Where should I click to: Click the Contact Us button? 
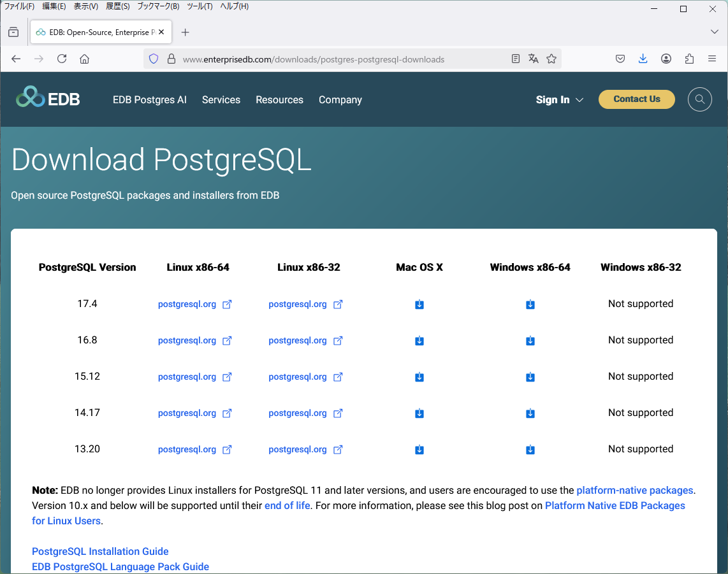click(x=636, y=99)
